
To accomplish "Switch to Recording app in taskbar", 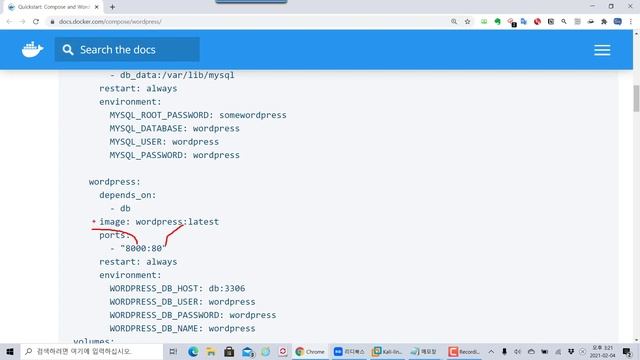I will (464, 351).
